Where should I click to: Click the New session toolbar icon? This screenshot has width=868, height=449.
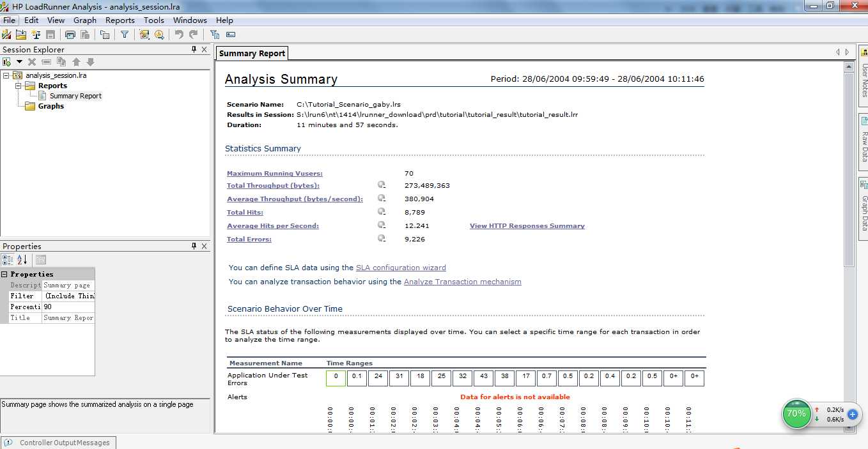[x=7, y=34]
